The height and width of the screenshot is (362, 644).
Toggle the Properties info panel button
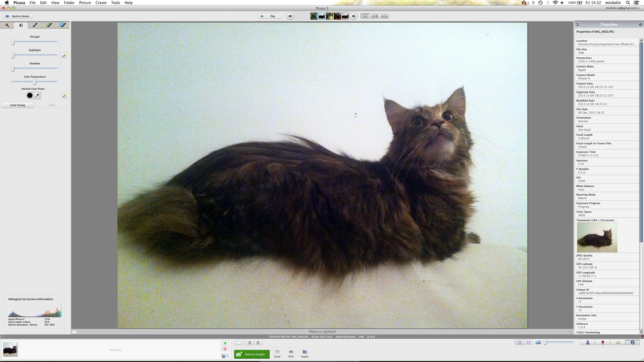(632, 343)
